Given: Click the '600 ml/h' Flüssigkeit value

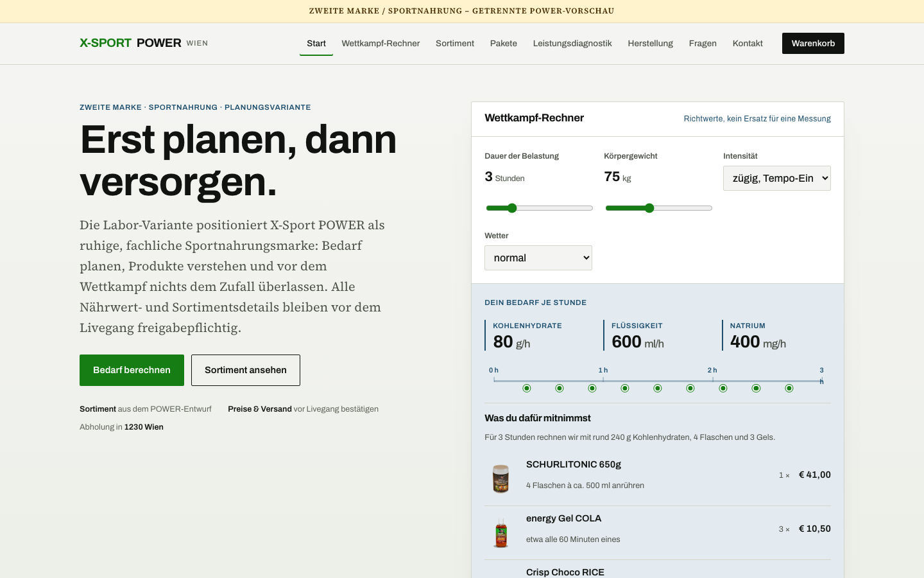Looking at the screenshot, I should tap(638, 342).
